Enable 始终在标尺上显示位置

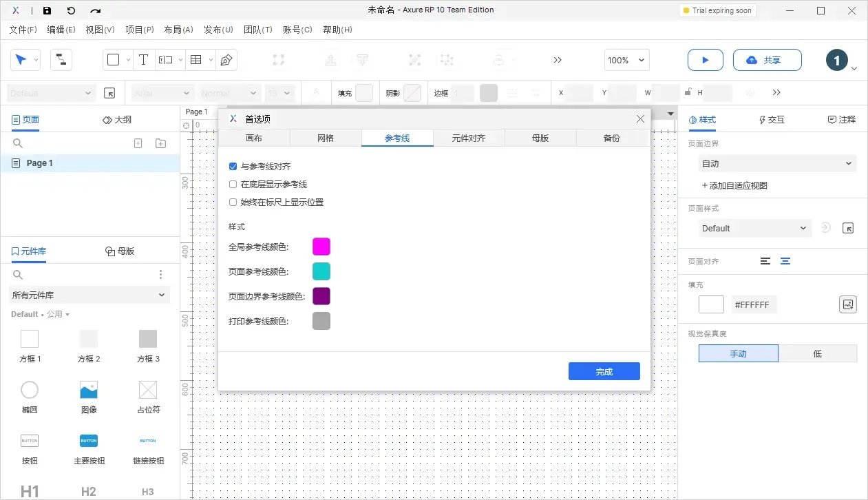pos(233,202)
